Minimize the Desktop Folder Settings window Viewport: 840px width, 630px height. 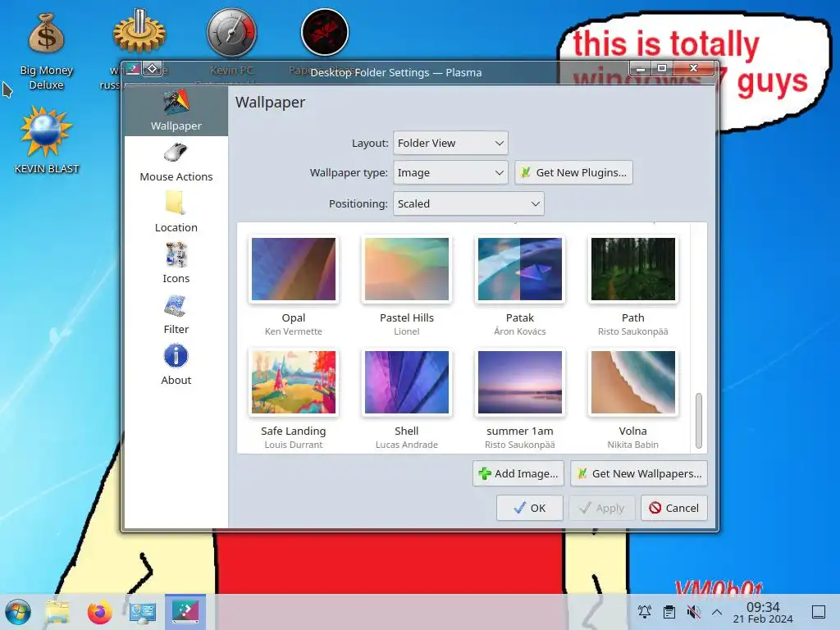click(641, 69)
